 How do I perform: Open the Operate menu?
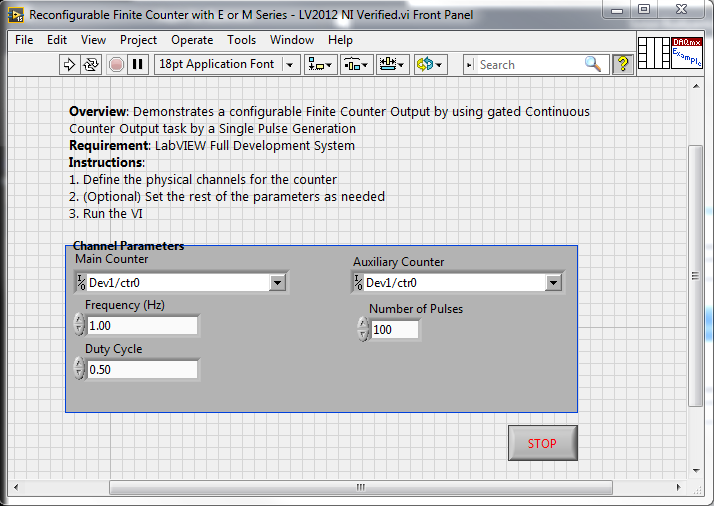click(192, 40)
